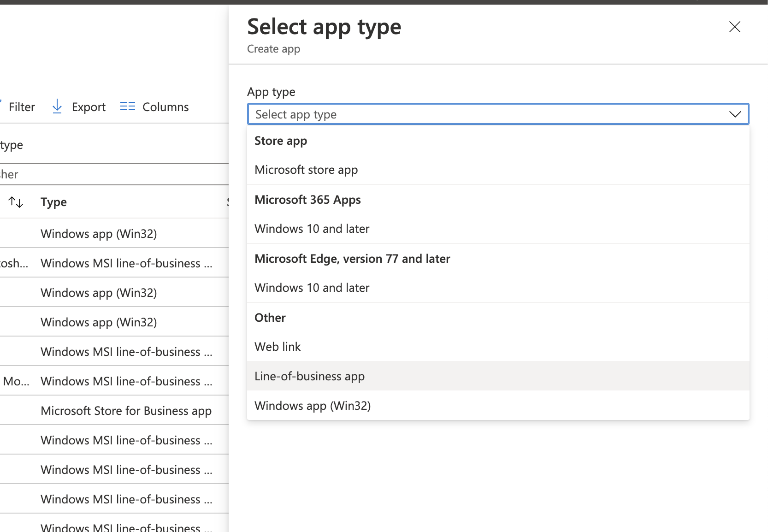This screenshot has width=768, height=532.
Task: Select Windows 10 and later under Microsoft 365 Apps
Action: 498,229
